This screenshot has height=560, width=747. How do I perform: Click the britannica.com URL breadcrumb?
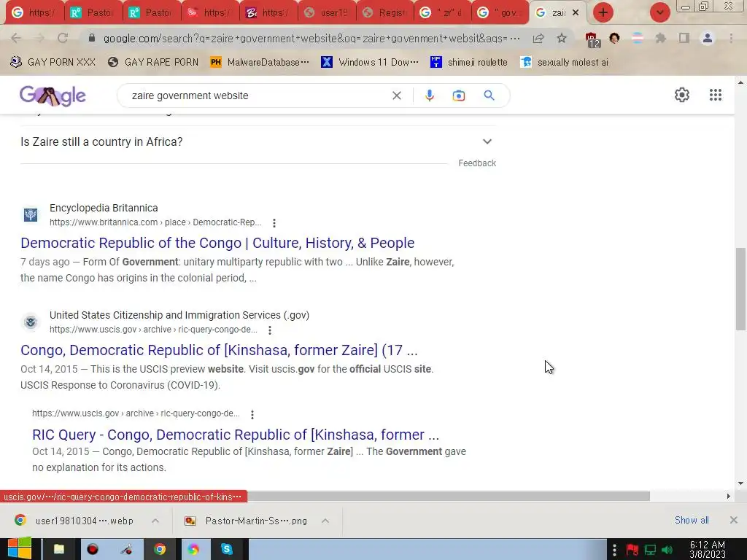click(155, 222)
